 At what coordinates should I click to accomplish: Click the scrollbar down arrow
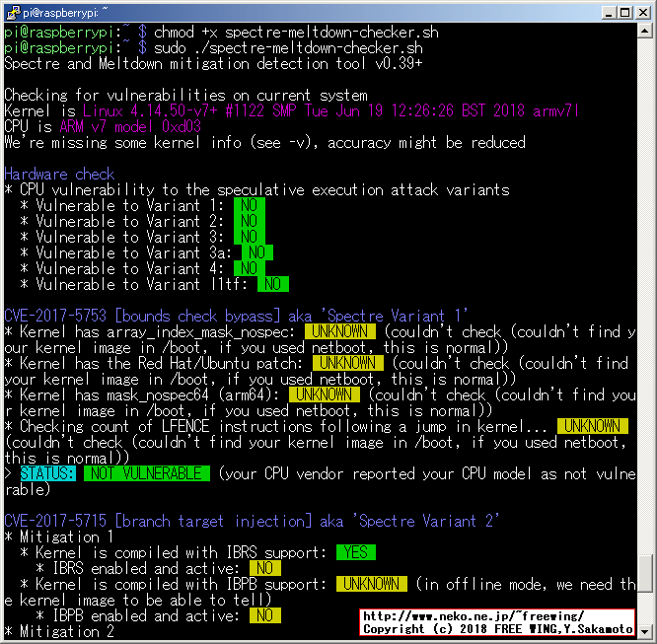(644, 630)
